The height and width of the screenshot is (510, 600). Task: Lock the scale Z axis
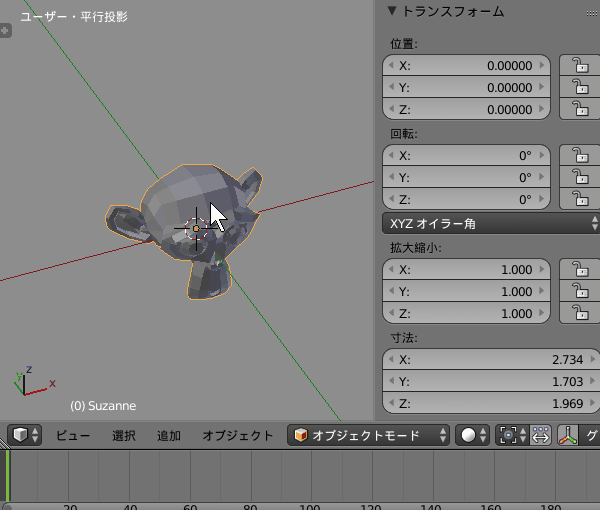coord(580,313)
